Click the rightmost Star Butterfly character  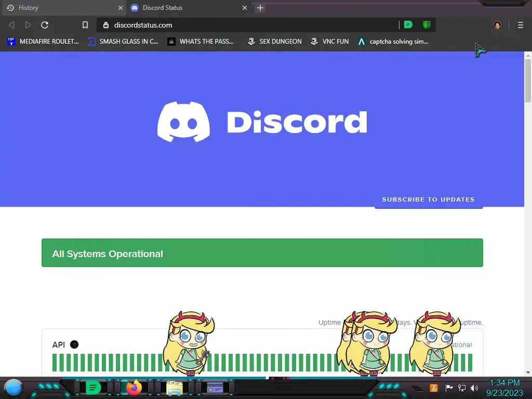(x=435, y=343)
